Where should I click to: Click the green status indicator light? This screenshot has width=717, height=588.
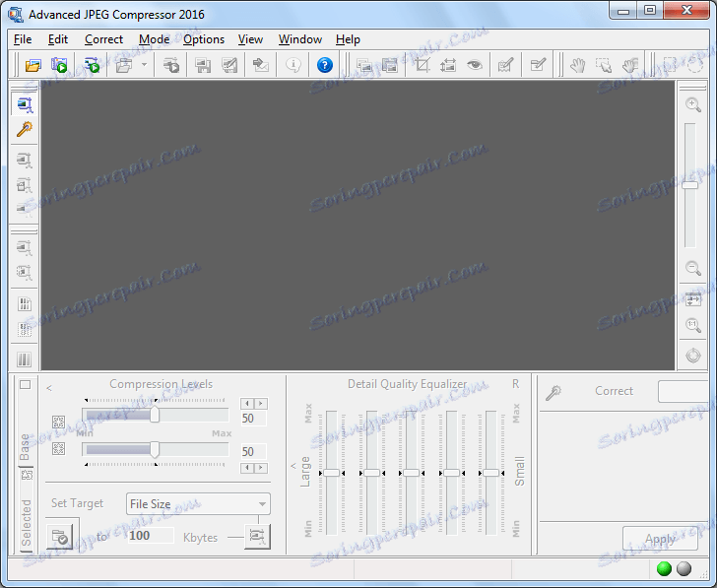point(664,568)
